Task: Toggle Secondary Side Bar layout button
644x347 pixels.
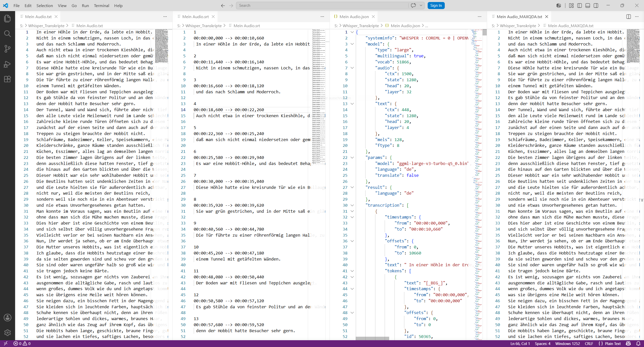Action: pyautogui.click(x=596, y=6)
